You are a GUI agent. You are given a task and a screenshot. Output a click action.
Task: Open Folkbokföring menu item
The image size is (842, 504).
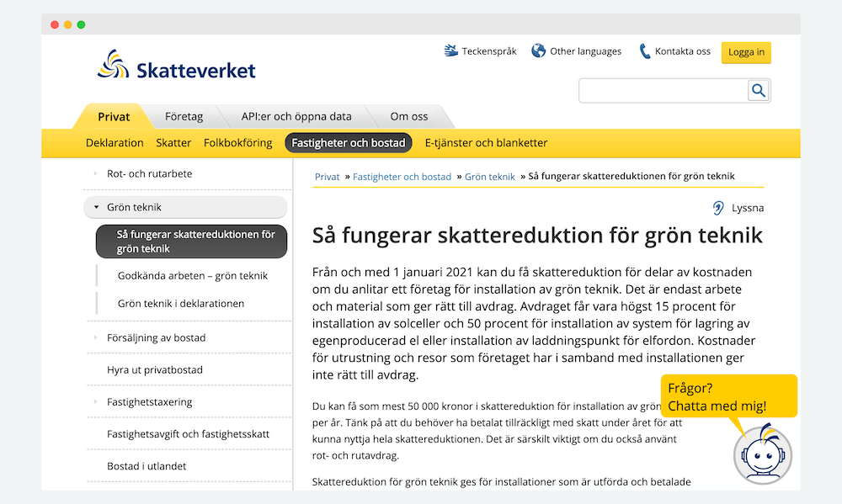pos(238,143)
